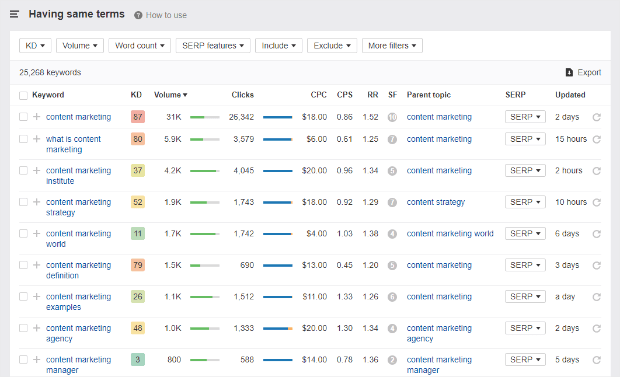Click SF badge for 'content marketing strategy' row
Image resolution: width=620 pixels, height=377 pixels.
tap(392, 202)
